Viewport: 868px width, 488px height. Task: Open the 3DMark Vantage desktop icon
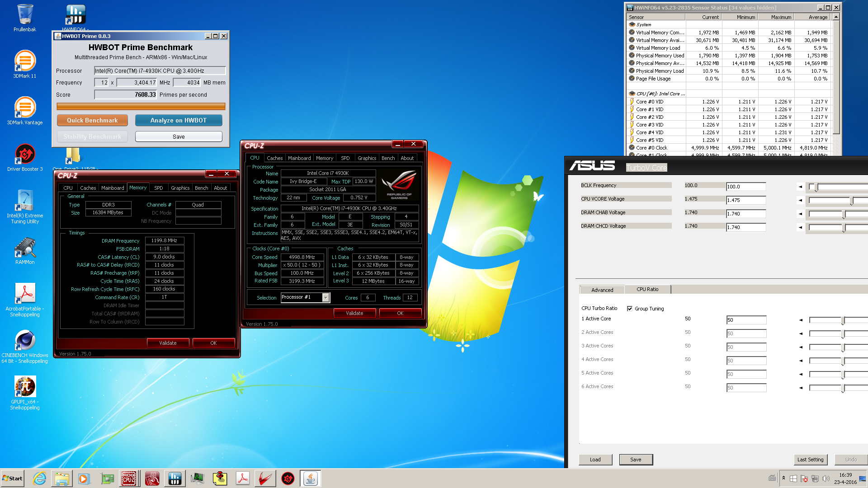(25, 111)
